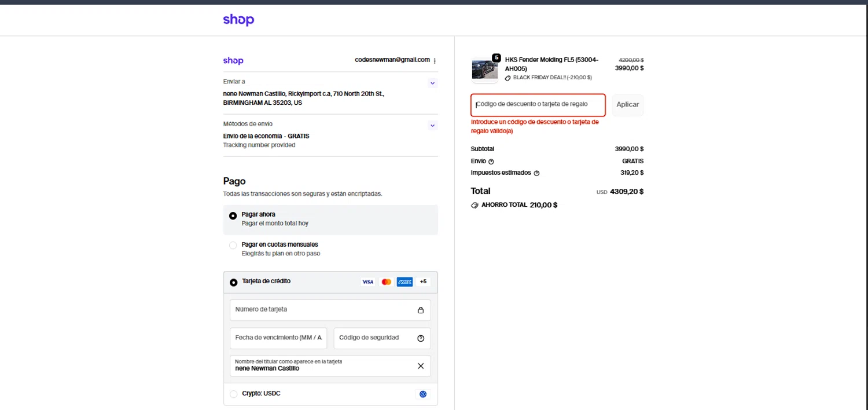
Task: Click the quantity badge 5 on product
Action: pyautogui.click(x=496, y=57)
